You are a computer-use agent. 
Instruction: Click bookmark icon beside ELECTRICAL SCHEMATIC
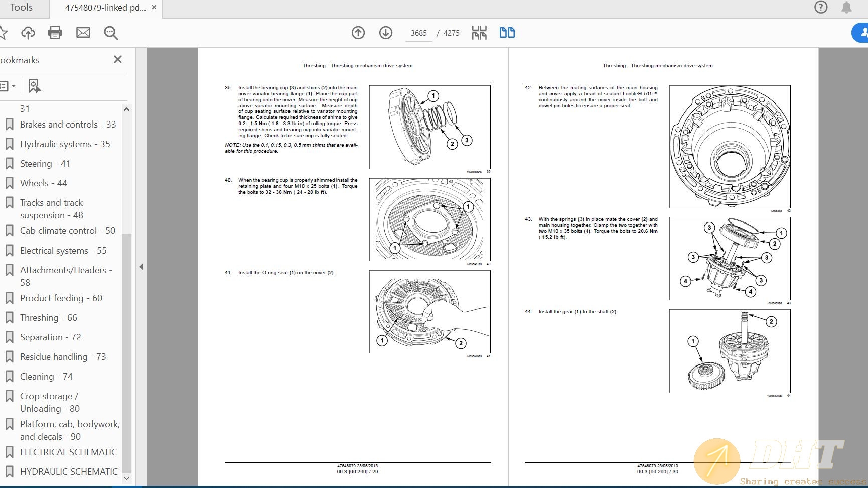click(x=9, y=452)
